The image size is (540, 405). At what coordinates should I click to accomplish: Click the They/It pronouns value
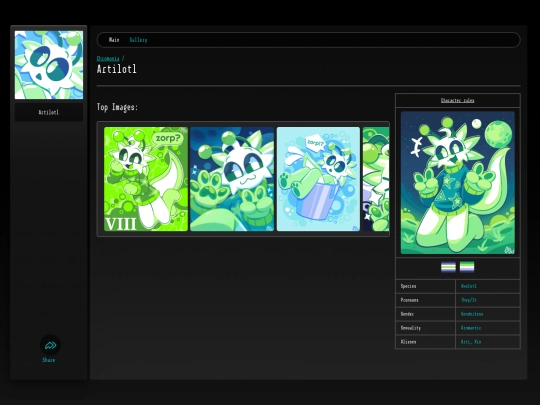coord(469,300)
